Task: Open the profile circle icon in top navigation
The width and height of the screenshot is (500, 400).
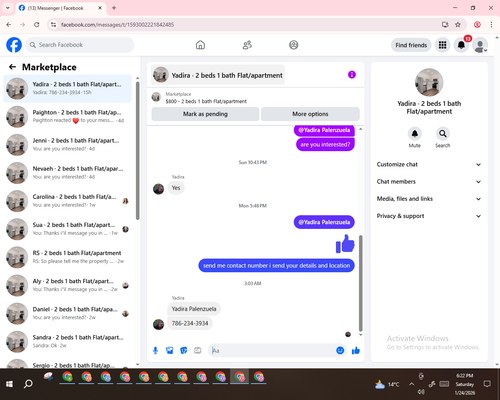Action: (294, 45)
